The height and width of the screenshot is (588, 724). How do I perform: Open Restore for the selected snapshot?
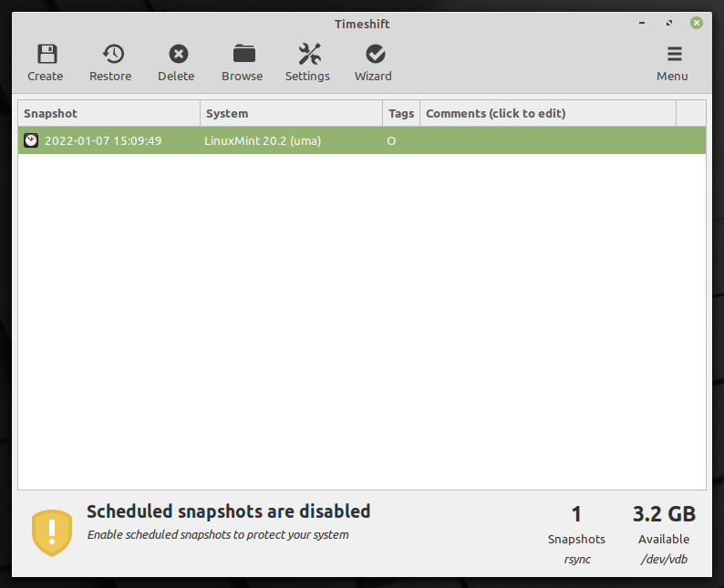[111, 63]
